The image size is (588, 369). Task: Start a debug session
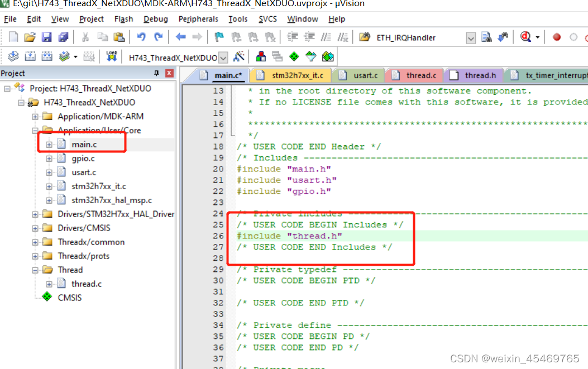pyautogui.click(x=525, y=37)
